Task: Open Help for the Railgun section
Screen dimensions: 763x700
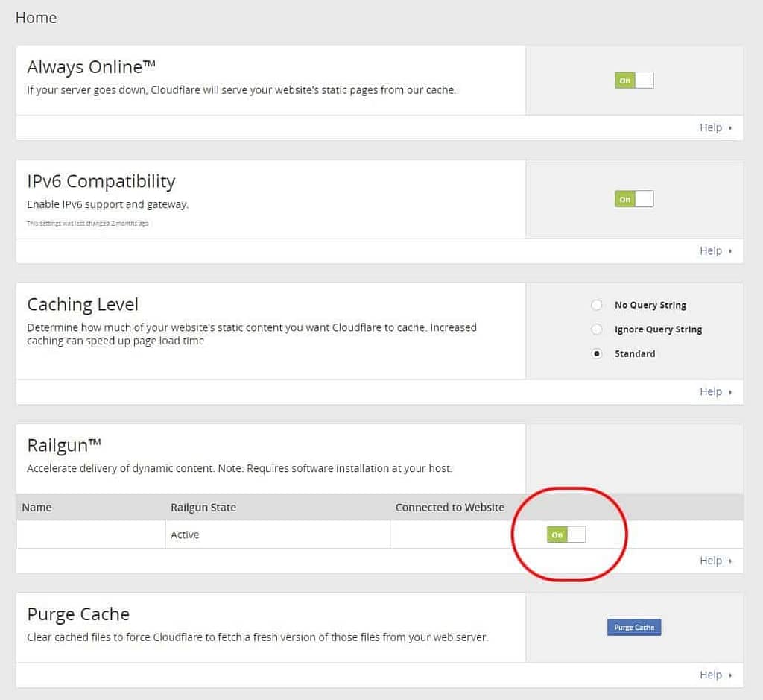Action: tap(715, 561)
